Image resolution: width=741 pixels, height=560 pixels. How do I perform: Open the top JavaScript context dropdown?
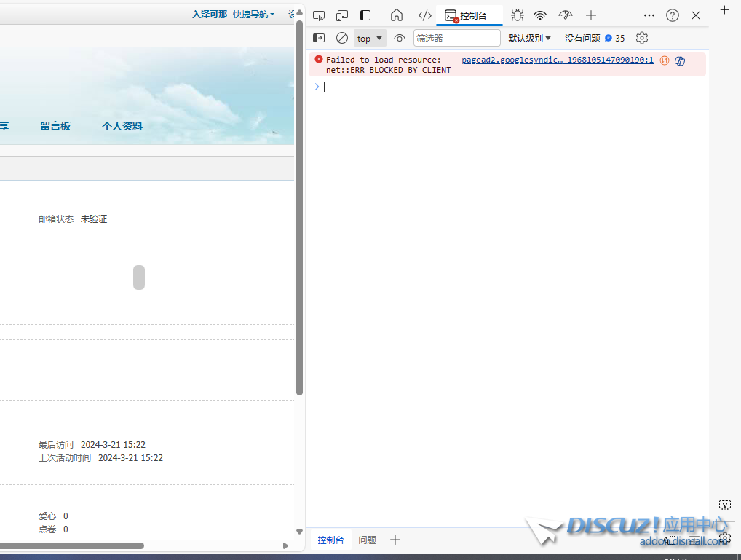tap(370, 38)
